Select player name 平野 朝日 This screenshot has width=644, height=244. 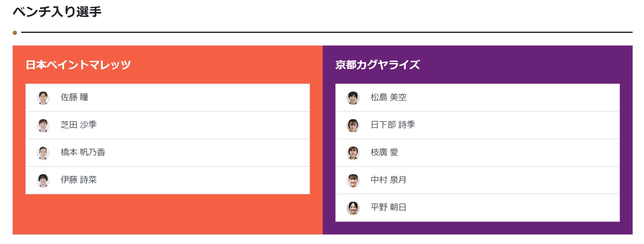click(x=388, y=207)
